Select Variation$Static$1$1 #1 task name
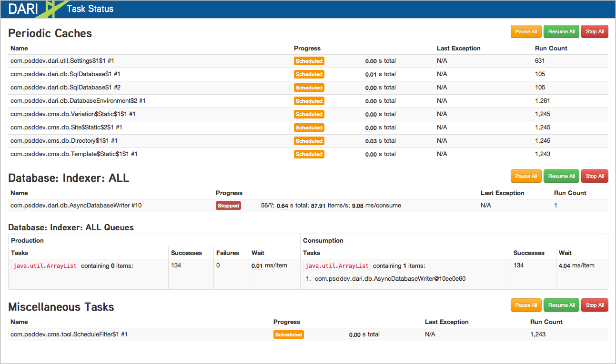 click(x=73, y=114)
